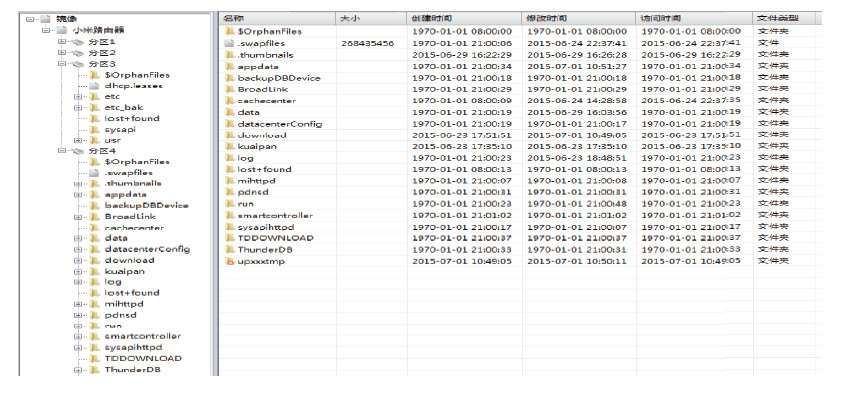Collapse the 分区3 partition node

[x=62, y=64]
